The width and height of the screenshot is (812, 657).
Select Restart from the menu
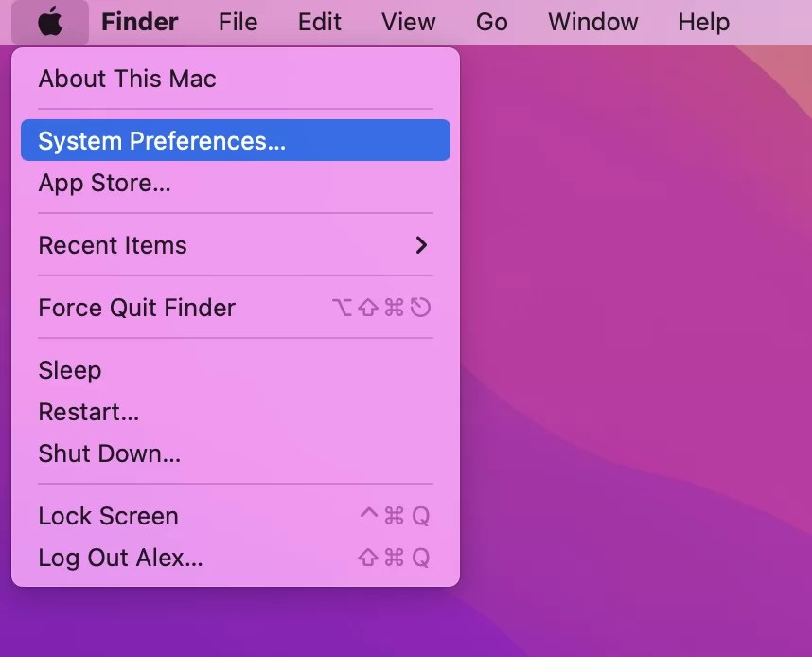[x=88, y=412]
